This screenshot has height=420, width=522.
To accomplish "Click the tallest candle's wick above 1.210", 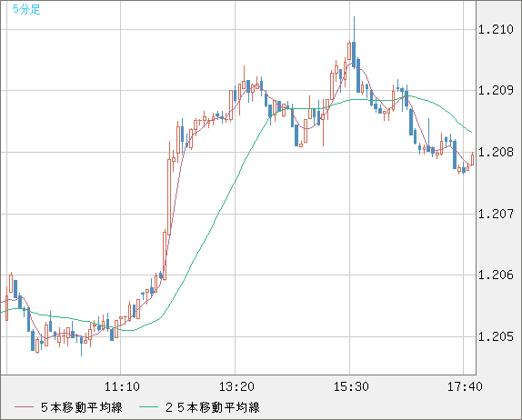I will point(354,28).
